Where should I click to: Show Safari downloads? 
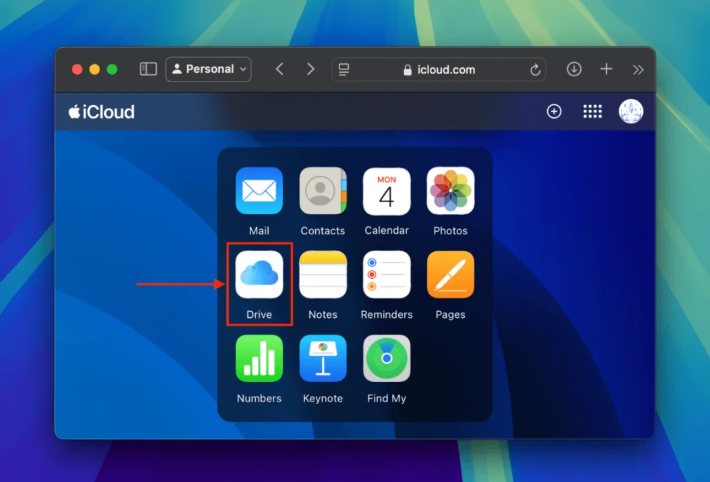(x=574, y=69)
